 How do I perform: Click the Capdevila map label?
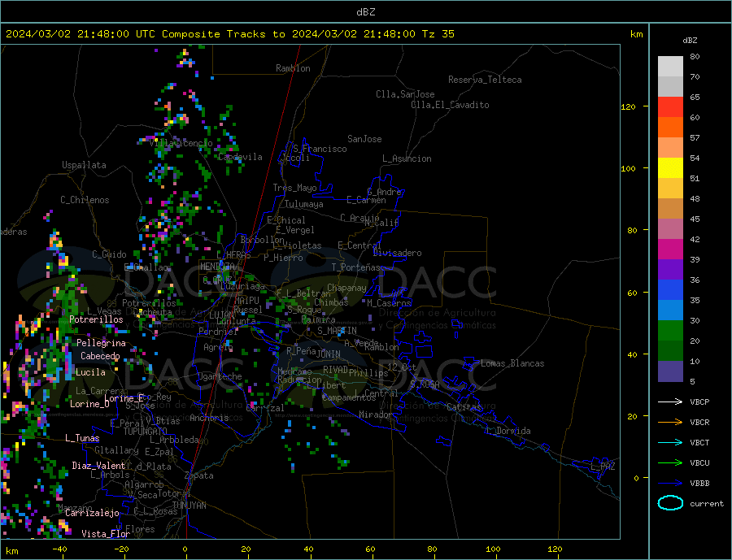tap(240, 157)
